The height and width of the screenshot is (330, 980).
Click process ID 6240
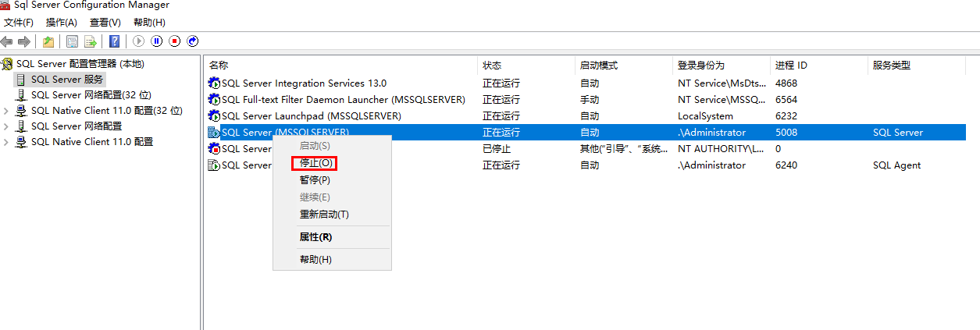pyautogui.click(x=786, y=165)
